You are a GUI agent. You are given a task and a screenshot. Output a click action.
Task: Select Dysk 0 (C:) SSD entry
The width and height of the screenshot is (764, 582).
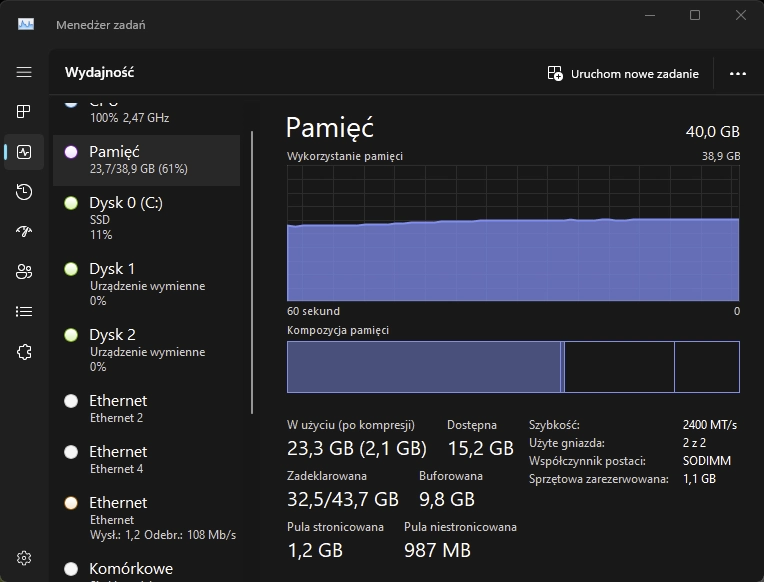coord(146,217)
